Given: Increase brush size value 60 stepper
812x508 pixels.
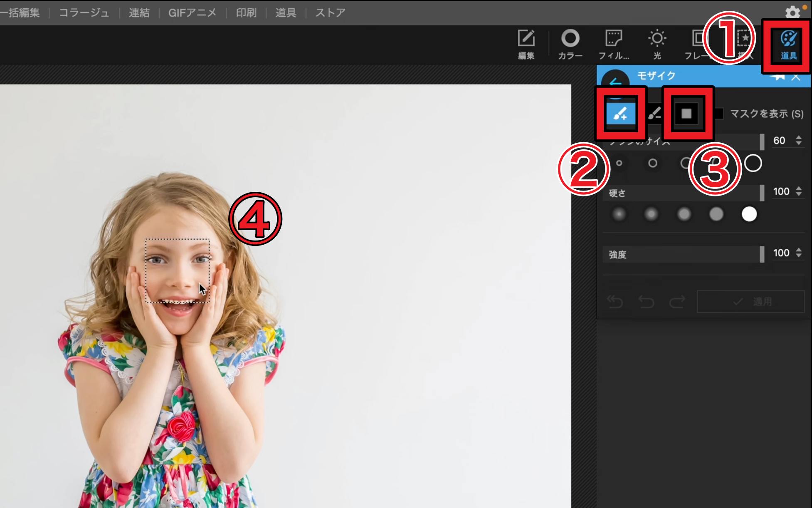Looking at the screenshot, I should point(799,137).
